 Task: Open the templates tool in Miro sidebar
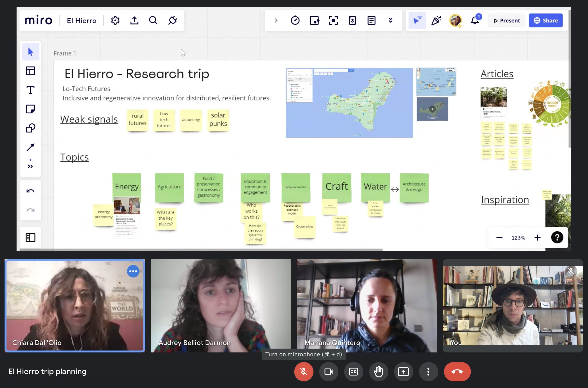pos(30,71)
